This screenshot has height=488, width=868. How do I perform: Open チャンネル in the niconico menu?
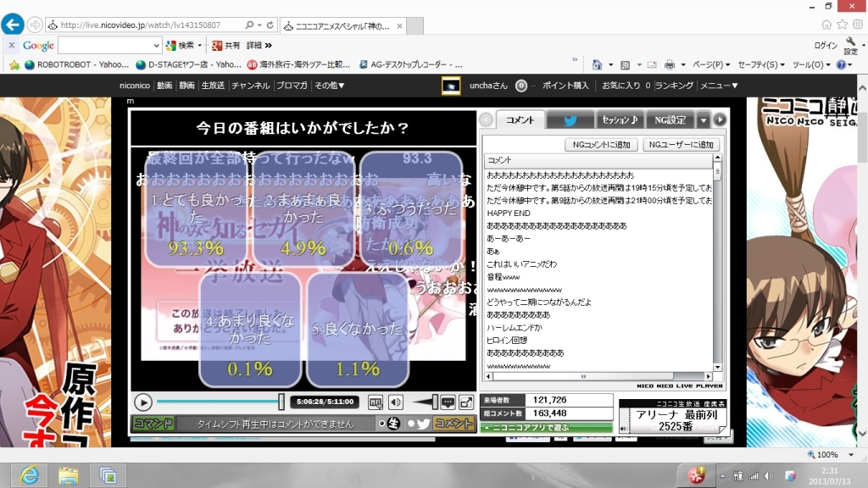tap(250, 86)
